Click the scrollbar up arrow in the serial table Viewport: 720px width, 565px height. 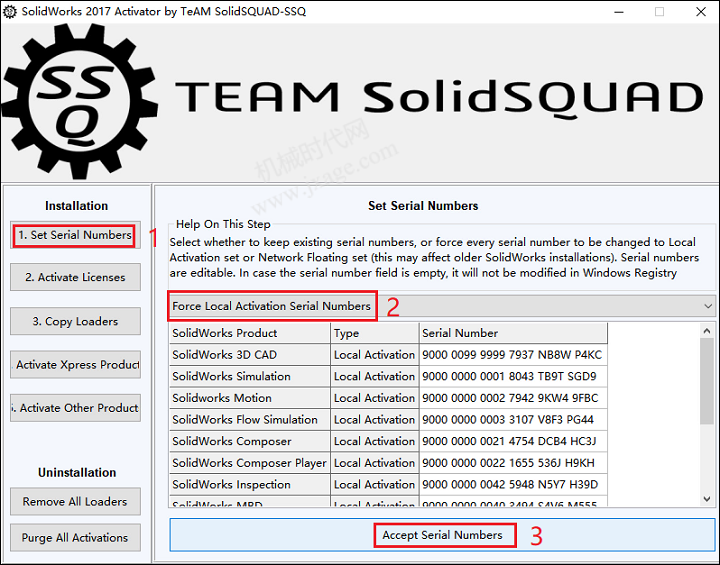pos(707,331)
